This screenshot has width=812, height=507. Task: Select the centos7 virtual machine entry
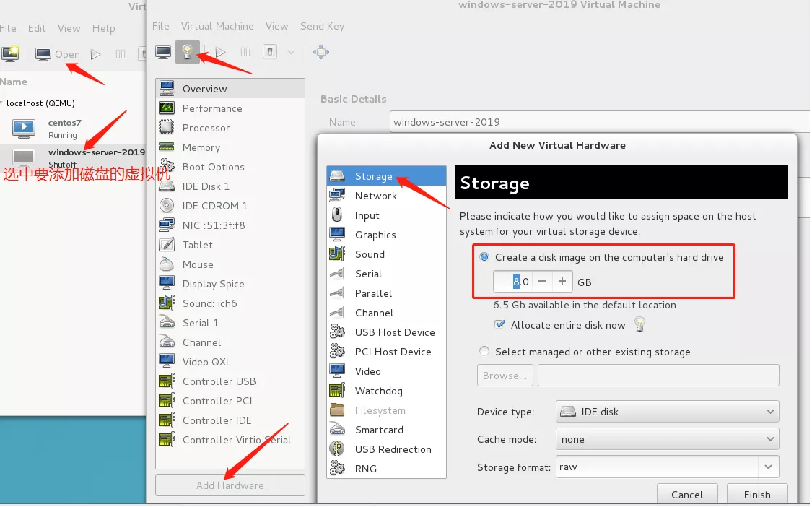(64, 128)
